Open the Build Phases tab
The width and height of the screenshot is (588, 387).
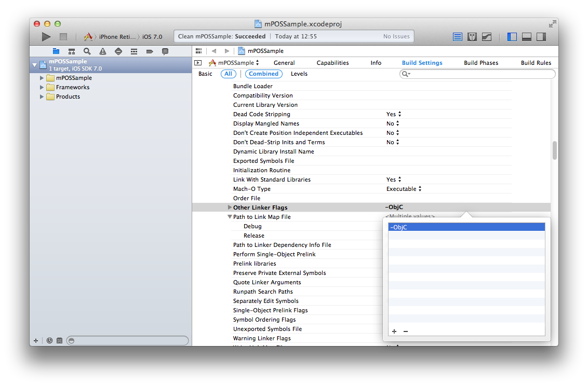click(481, 63)
